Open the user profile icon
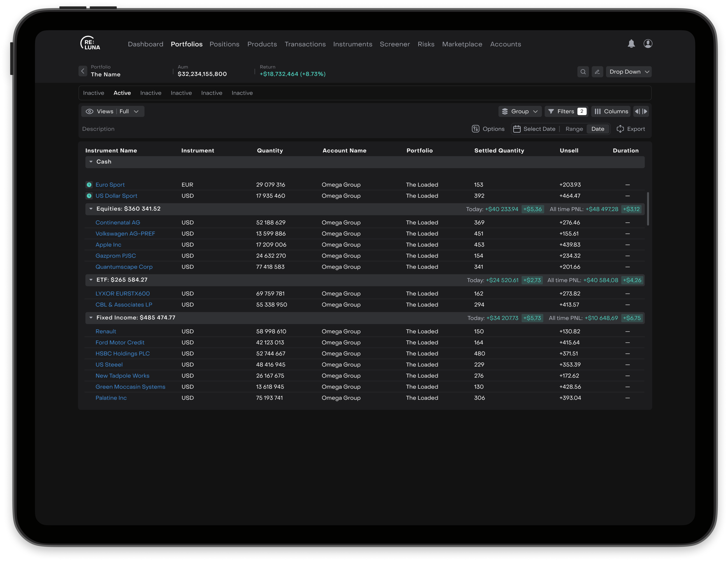728x561 pixels. 648,44
